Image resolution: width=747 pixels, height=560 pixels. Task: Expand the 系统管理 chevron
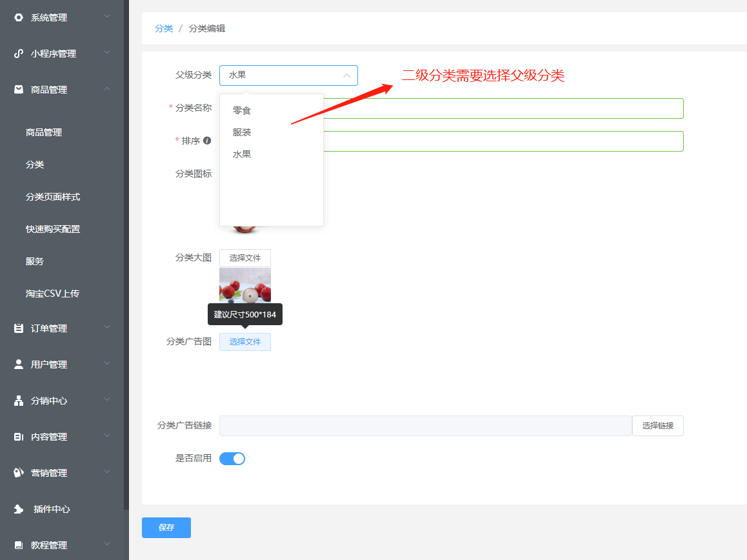pyautogui.click(x=107, y=16)
